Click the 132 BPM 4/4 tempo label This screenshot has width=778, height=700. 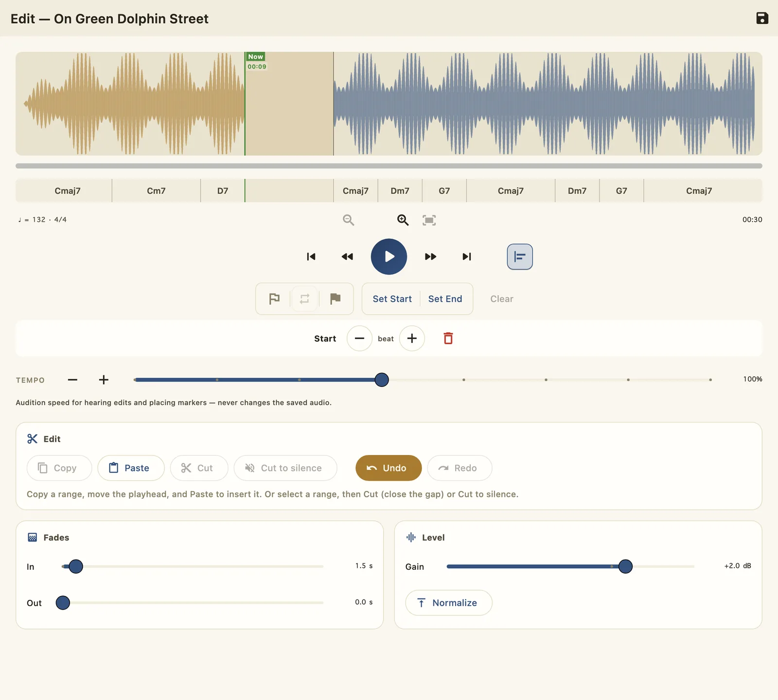[x=42, y=220]
